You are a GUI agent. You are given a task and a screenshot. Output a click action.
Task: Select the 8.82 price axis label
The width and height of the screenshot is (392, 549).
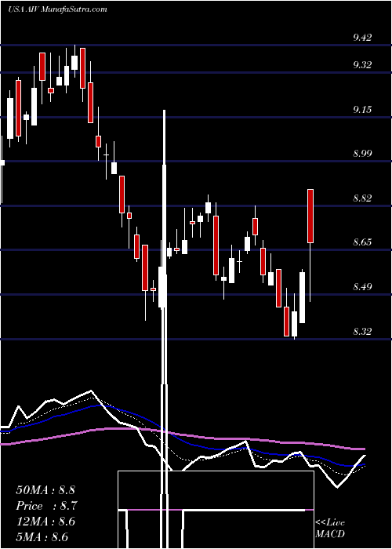coord(362,198)
